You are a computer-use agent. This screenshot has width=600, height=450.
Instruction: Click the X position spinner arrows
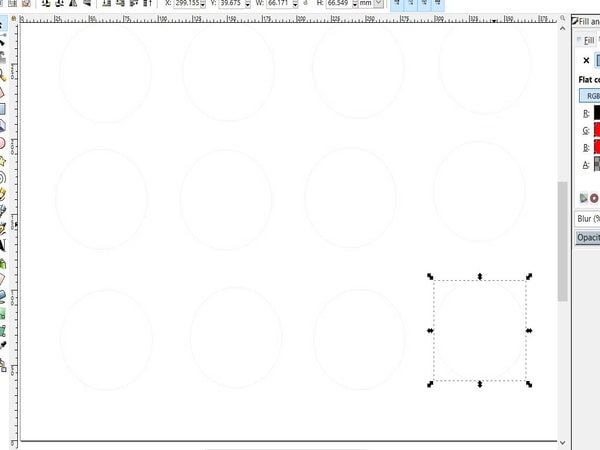[x=203, y=3]
